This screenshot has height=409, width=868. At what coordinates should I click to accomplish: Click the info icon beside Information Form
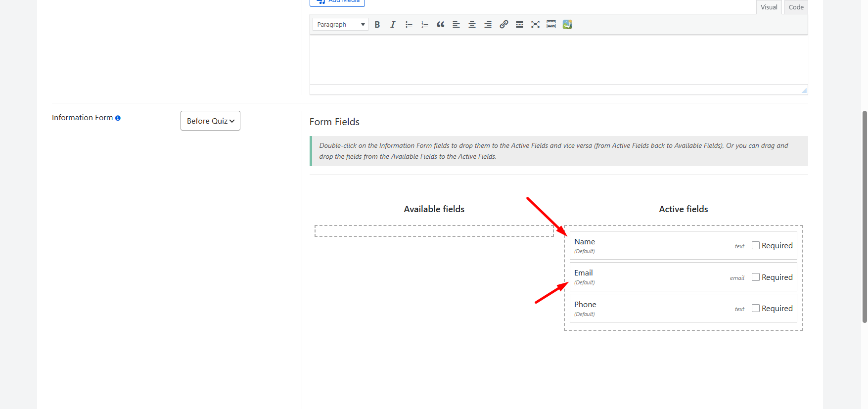pyautogui.click(x=118, y=118)
